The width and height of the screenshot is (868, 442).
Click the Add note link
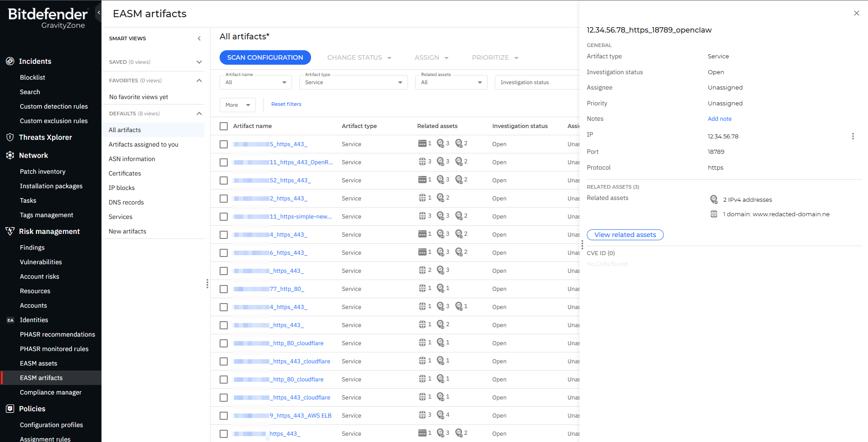719,119
